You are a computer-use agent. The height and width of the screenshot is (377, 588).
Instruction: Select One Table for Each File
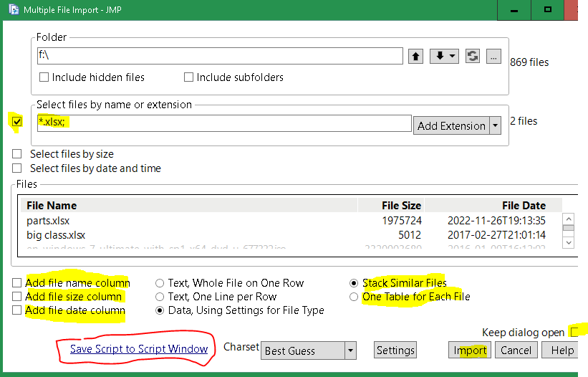[354, 297]
